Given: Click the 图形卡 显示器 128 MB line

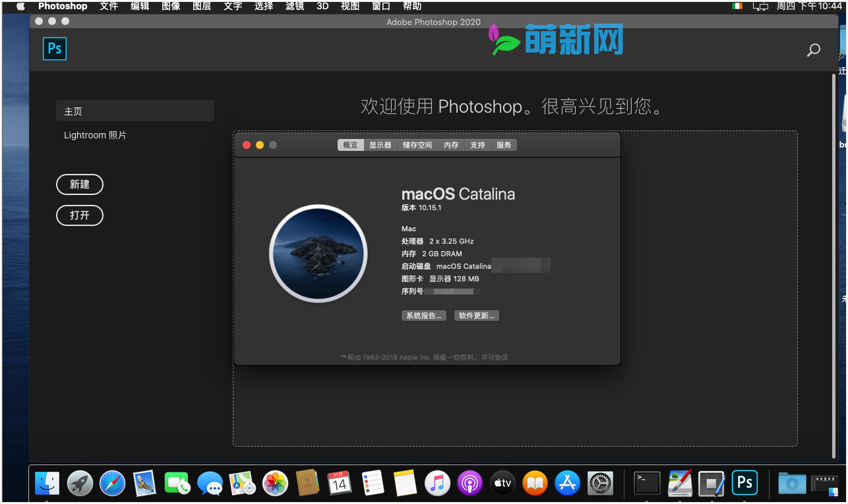Looking at the screenshot, I should (440, 279).
